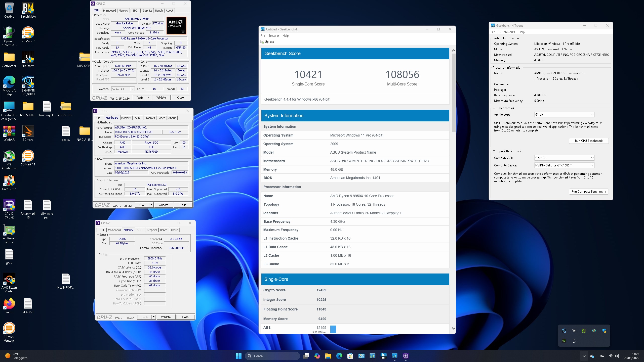Open the Tools dropdown arrow in the CPU tab window

click(x=149, y=98)
